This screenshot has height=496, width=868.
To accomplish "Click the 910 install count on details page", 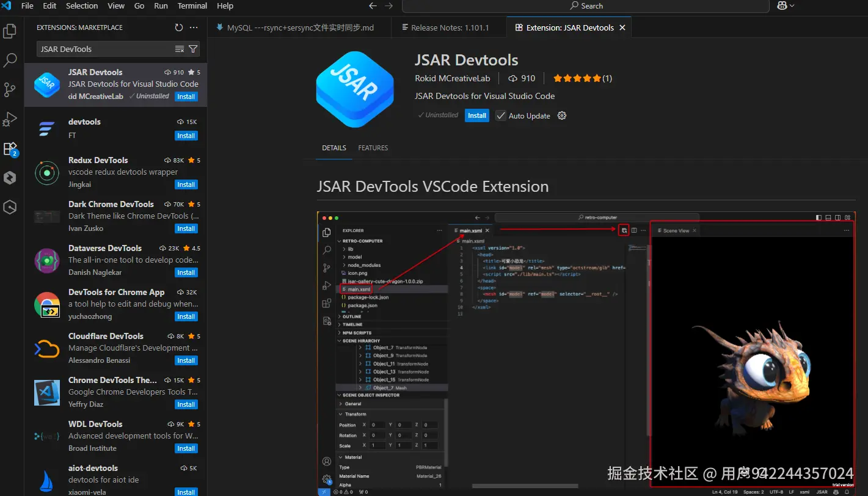I will tap(522, 78).
